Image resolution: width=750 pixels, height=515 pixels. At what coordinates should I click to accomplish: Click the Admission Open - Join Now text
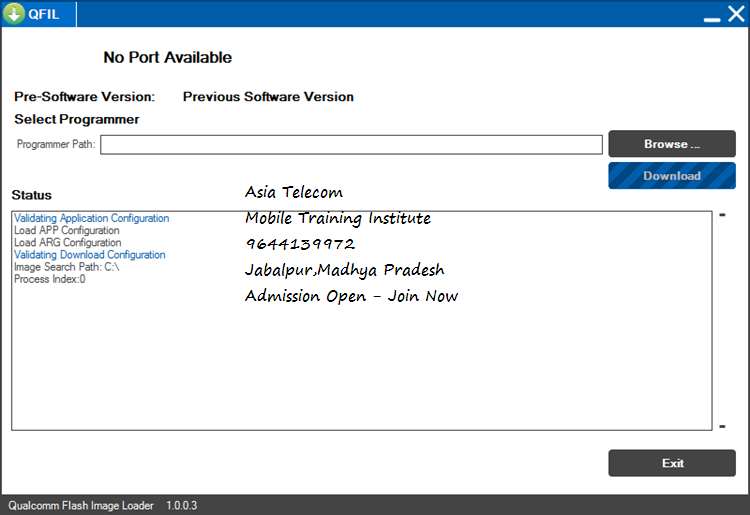pyautogui.click(x=352, y=296)
